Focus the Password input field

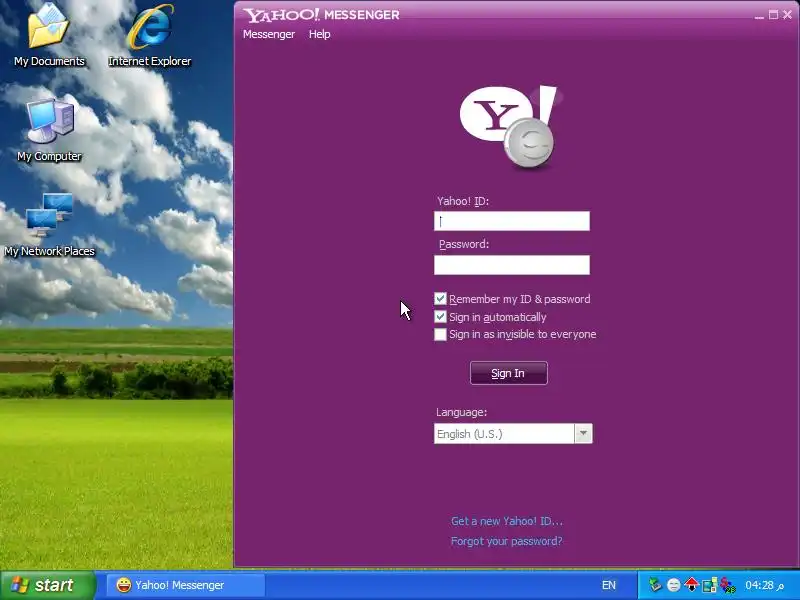[x=512, y=265]
